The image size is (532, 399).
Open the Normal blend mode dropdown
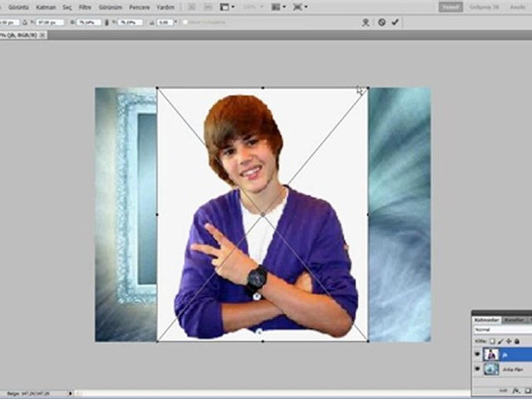click(x=503, y=330)
